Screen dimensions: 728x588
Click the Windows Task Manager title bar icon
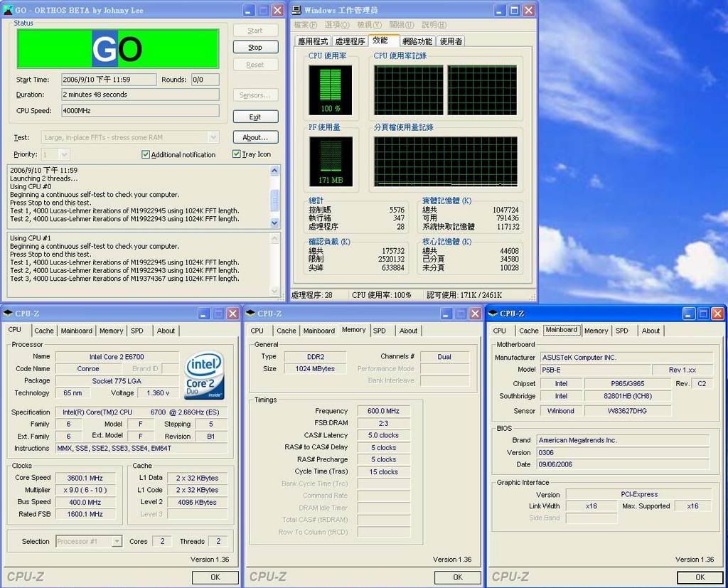click(x=296, y=10)
